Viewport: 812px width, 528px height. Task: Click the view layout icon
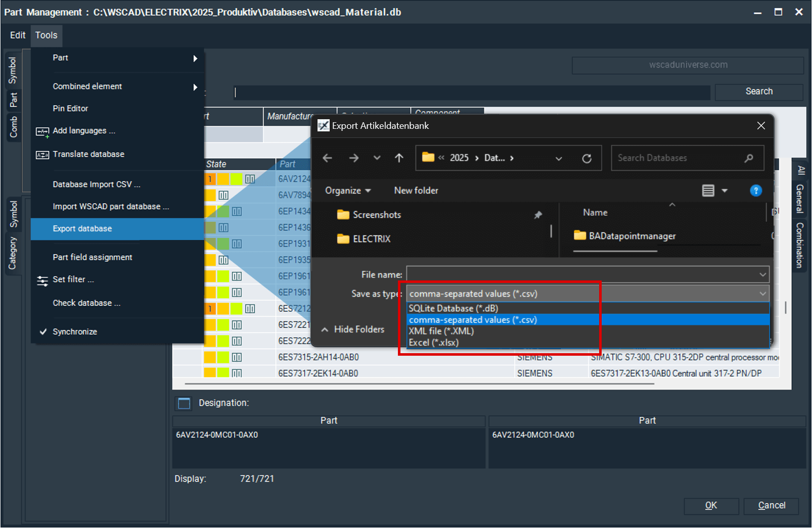pyautogui.click(x=708, y=190)
